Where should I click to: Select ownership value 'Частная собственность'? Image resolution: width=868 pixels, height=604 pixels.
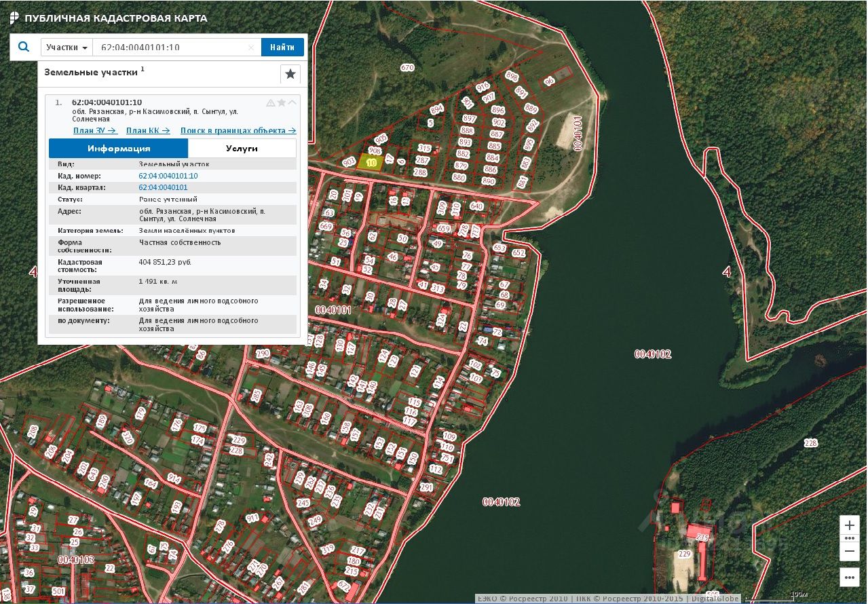point(180,242)
